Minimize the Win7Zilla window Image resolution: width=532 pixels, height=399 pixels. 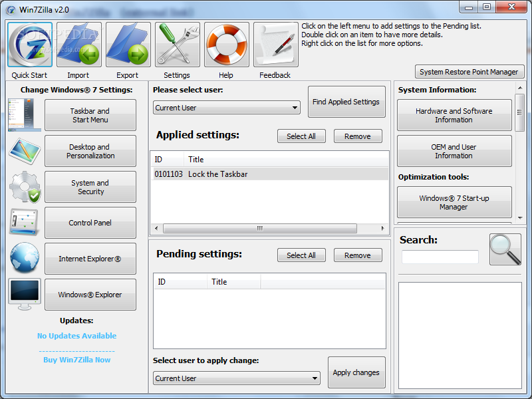469,7
